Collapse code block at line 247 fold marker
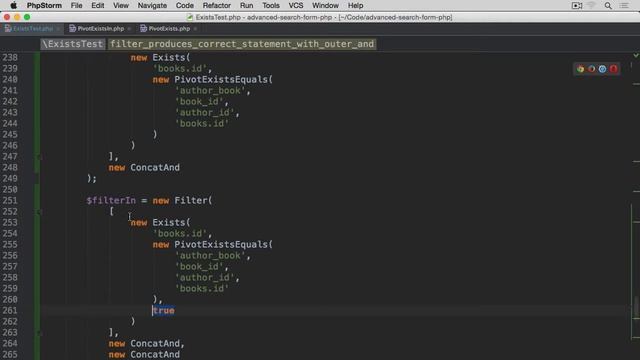 [39, 157]
